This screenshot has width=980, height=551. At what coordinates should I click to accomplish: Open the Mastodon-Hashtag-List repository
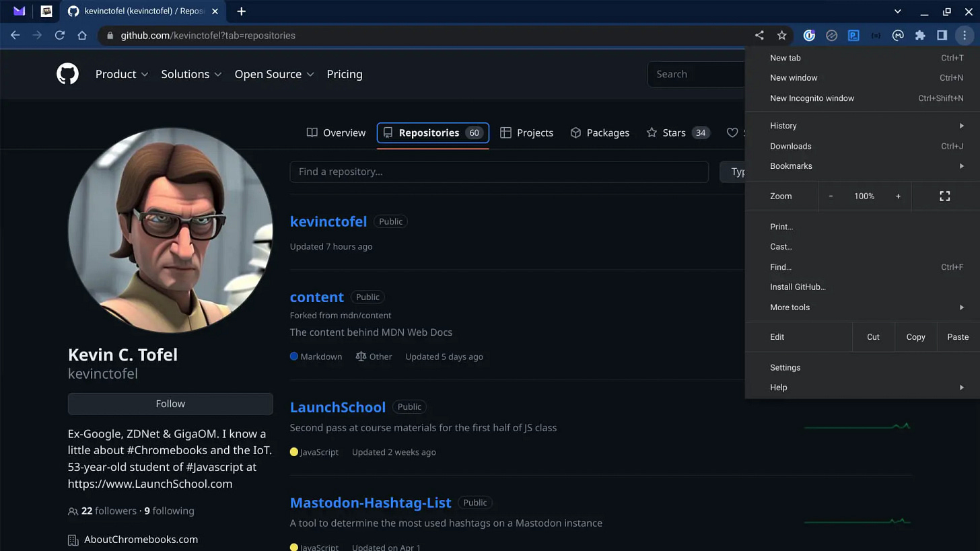pos(371,503)
